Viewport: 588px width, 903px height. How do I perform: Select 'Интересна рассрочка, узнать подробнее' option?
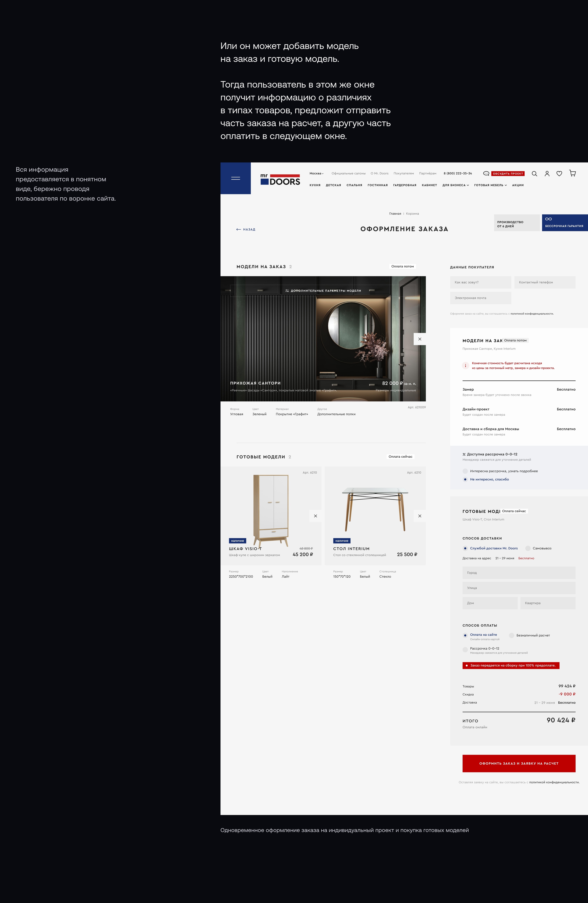465,471
